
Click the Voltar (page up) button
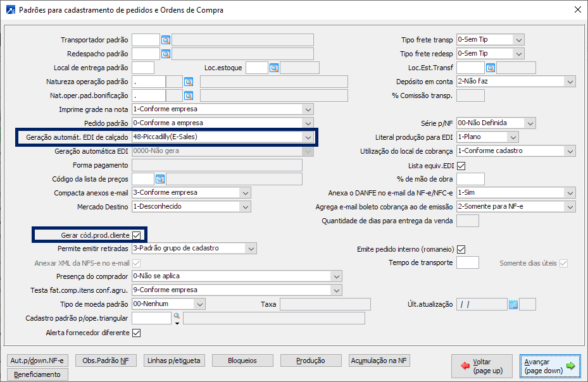[x=482, y=366]
